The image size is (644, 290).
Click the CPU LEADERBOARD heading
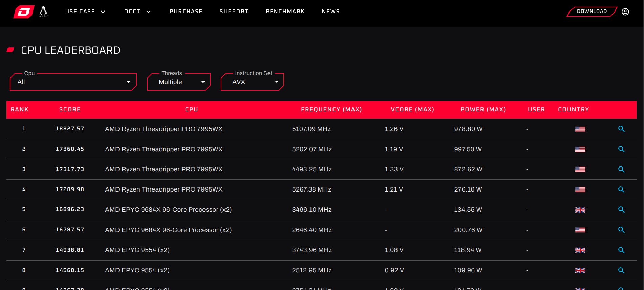[70, 50]
